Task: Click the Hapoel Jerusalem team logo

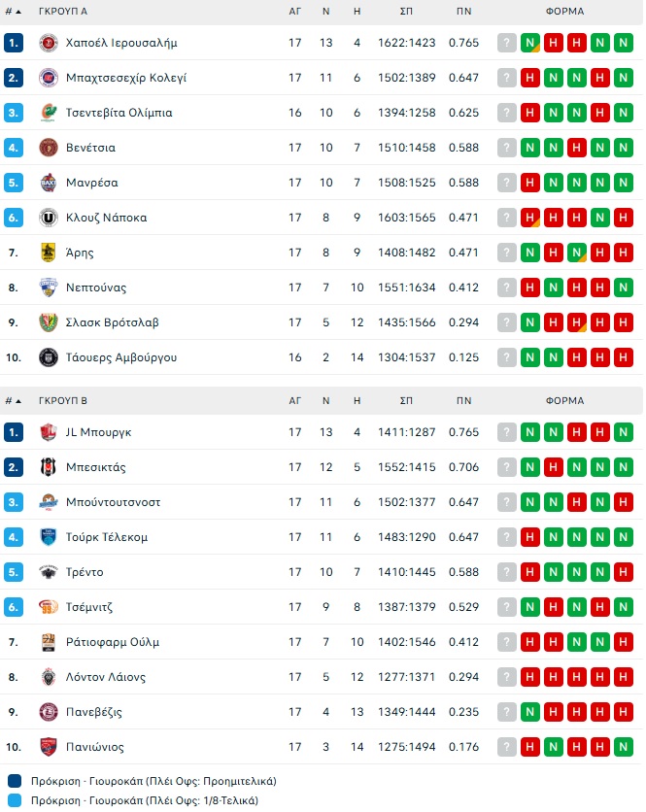Action: click(x=49, y=43)
